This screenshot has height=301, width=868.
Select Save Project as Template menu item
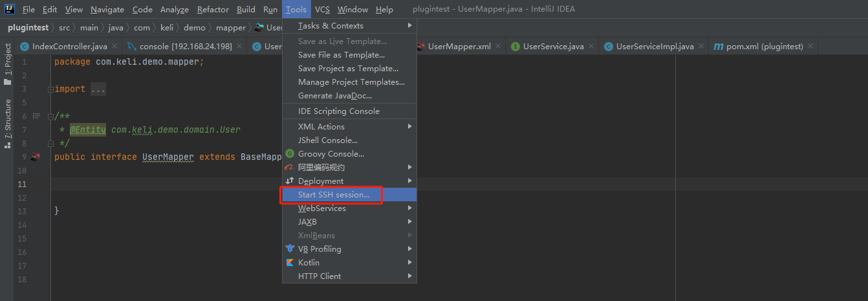[x=349, y=69]
